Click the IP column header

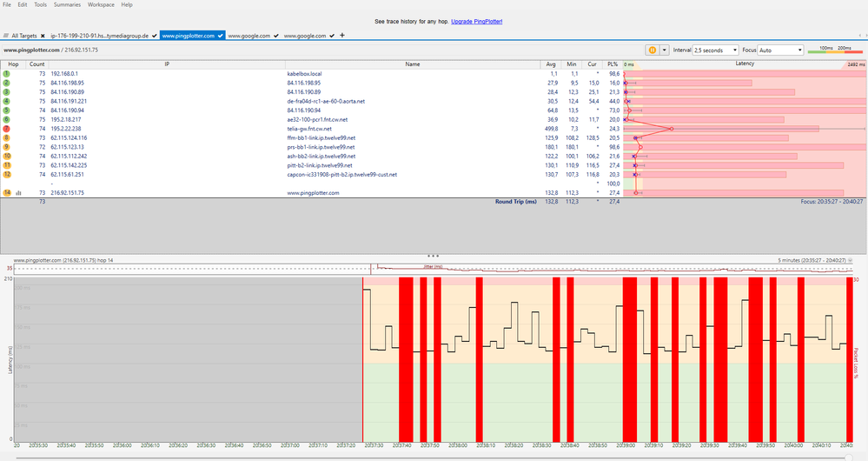(x=167, y=64)
